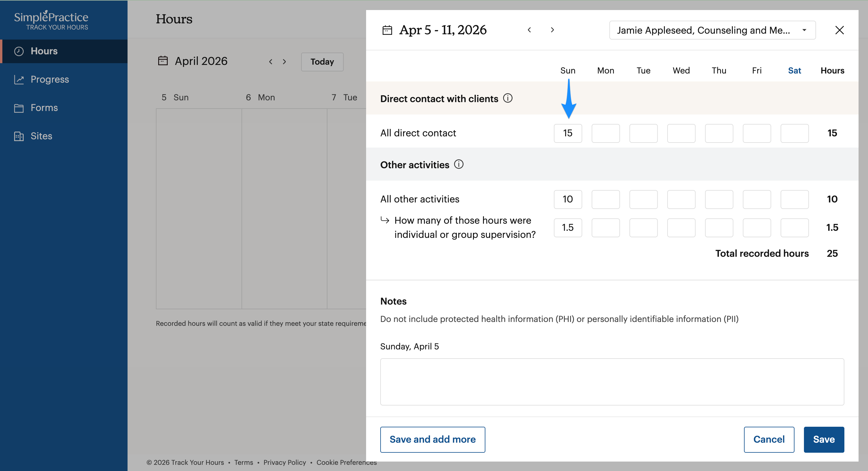Click the 'Total recorded hours' label
868x471 pixels.
tap(762, 254)
